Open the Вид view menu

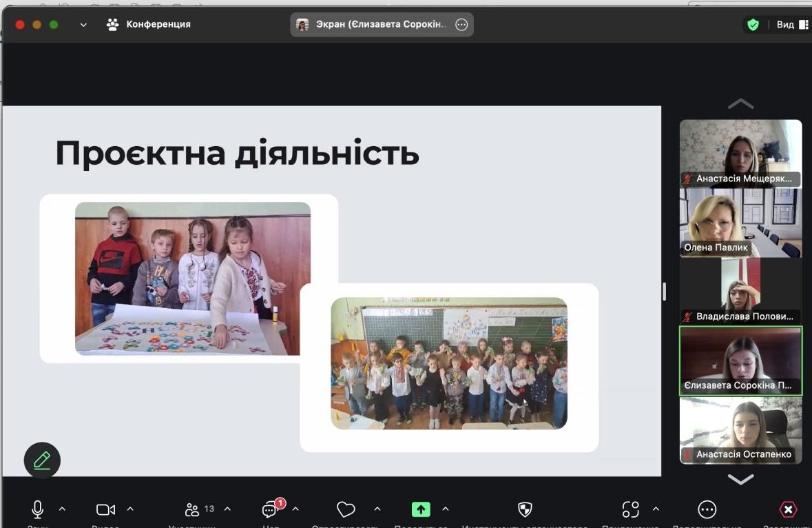[x=785, y=23]
